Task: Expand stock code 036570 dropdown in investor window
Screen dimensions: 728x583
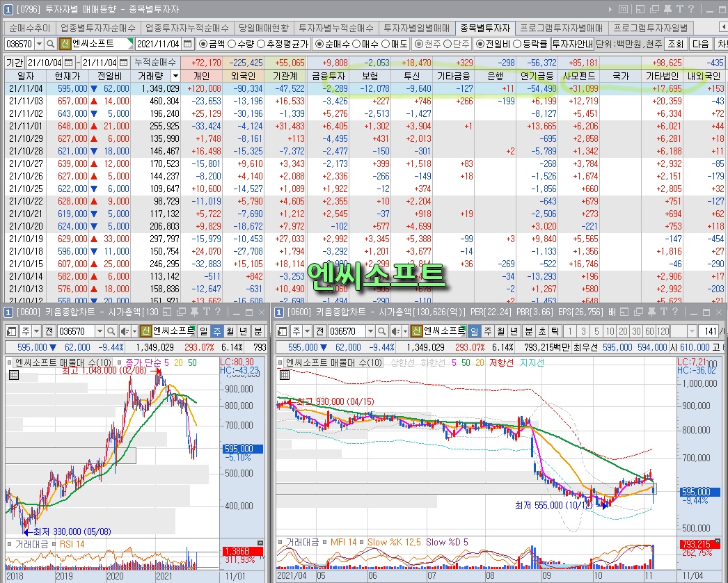Action: click(x=39, y=44)
